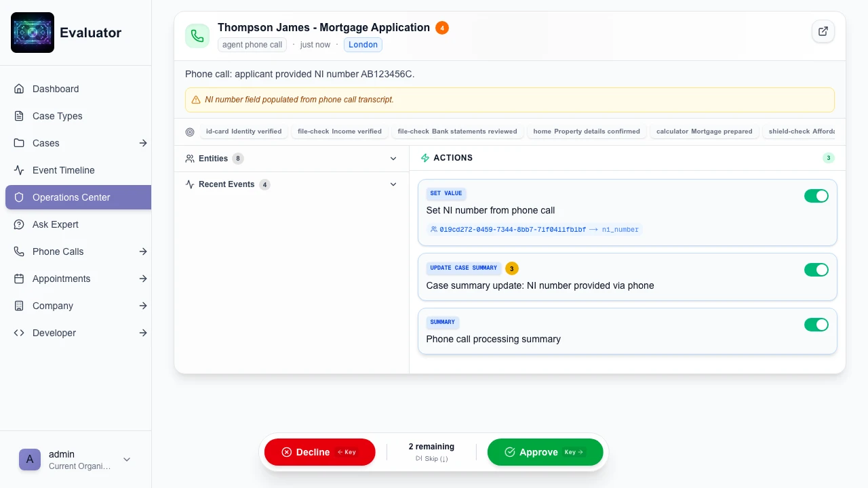Approve the mortgage application actions
The height and width of the screenshot is (488, 868).
545,452
